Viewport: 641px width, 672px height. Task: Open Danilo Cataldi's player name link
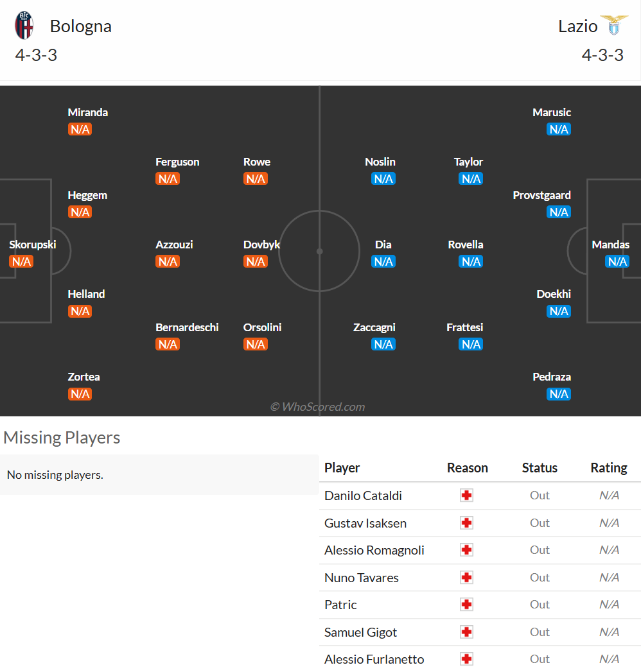point(363,495)
